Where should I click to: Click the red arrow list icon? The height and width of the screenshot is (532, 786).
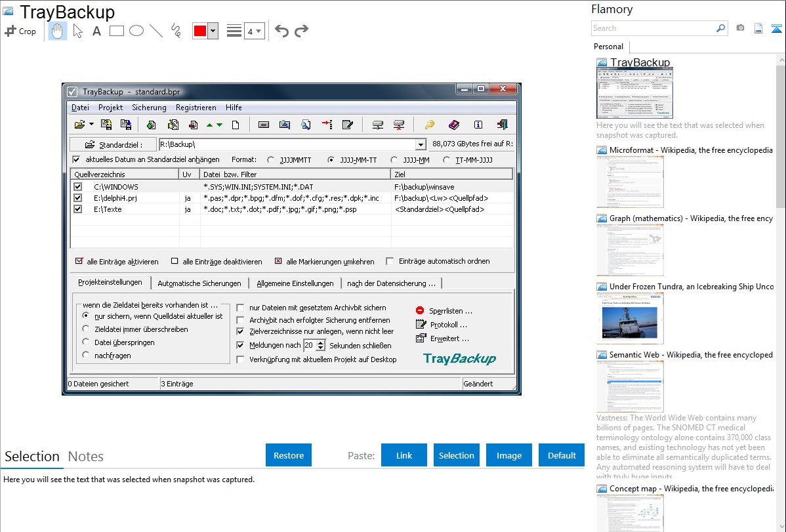click(327, 125)
